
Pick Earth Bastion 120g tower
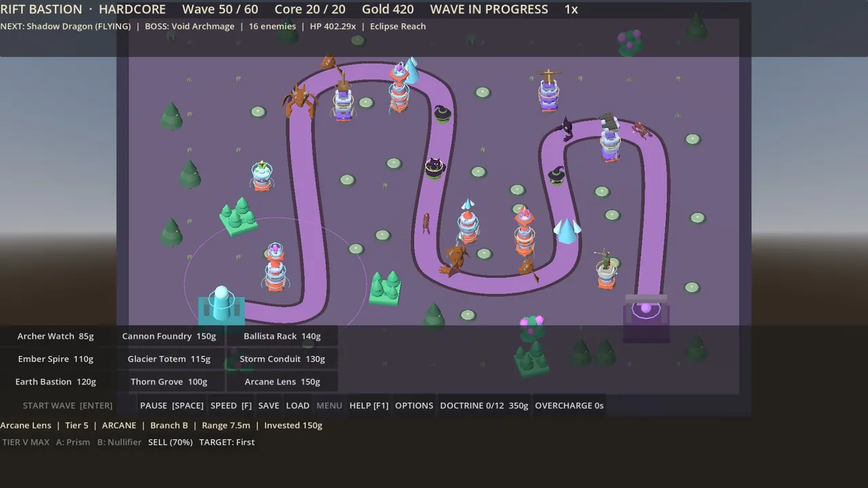point(56,382)
